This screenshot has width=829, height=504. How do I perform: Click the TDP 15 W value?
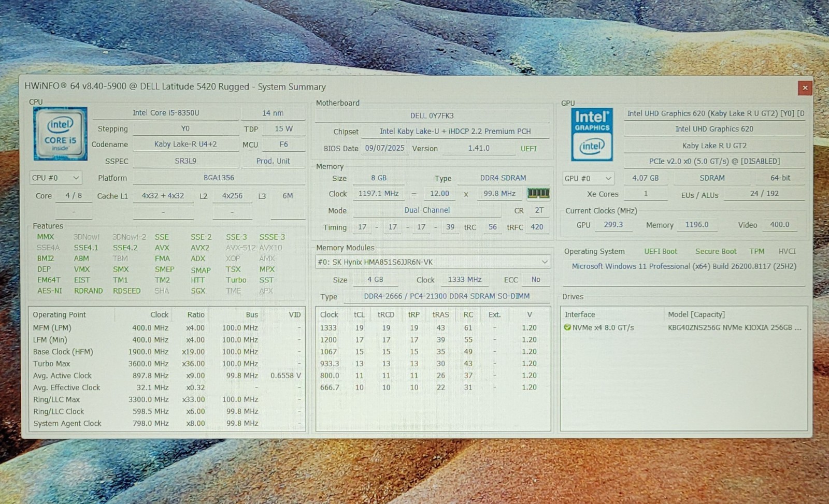point(283,128)
